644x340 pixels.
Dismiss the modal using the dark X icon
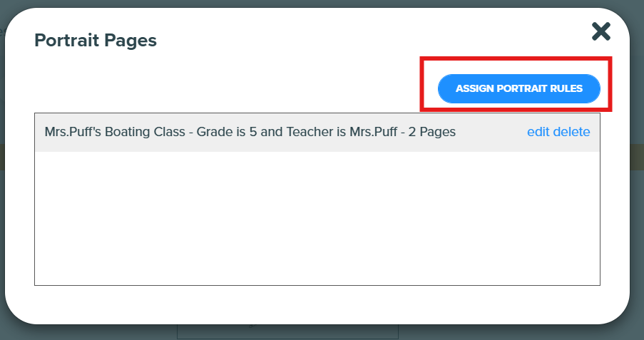click(601, 31)
